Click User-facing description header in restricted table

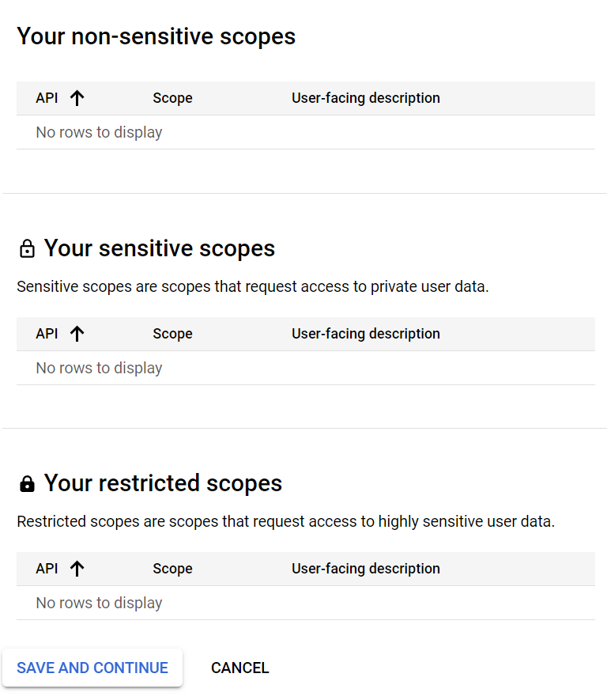[x=365, y=569]
